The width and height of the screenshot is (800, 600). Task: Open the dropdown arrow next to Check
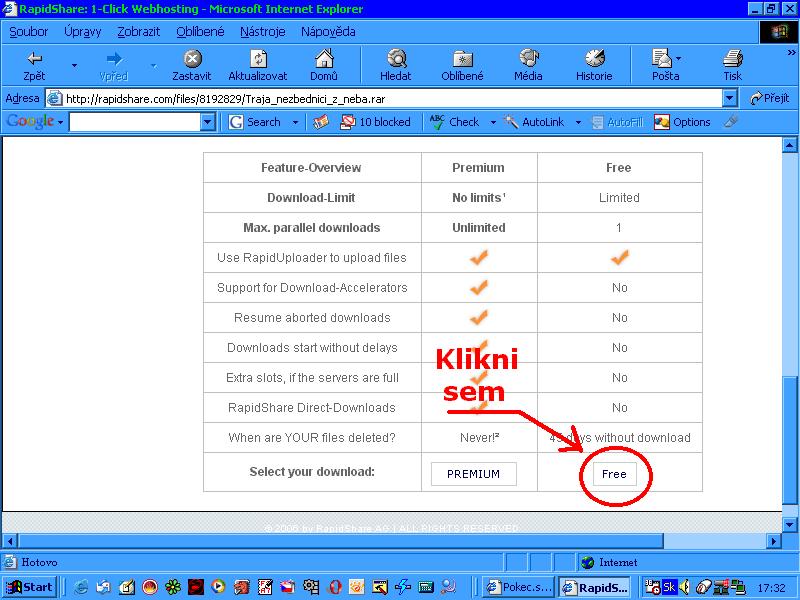[x=493, y=122]
